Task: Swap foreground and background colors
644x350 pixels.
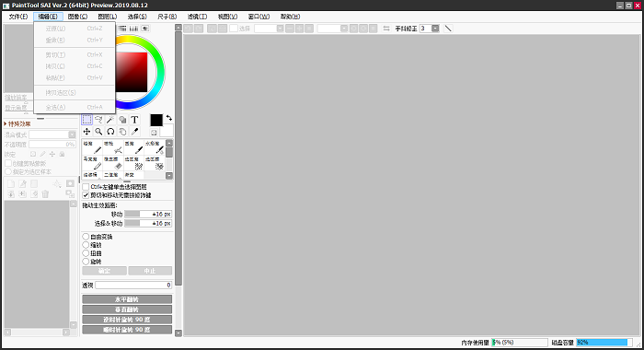Action: click(x=168, y=118)
